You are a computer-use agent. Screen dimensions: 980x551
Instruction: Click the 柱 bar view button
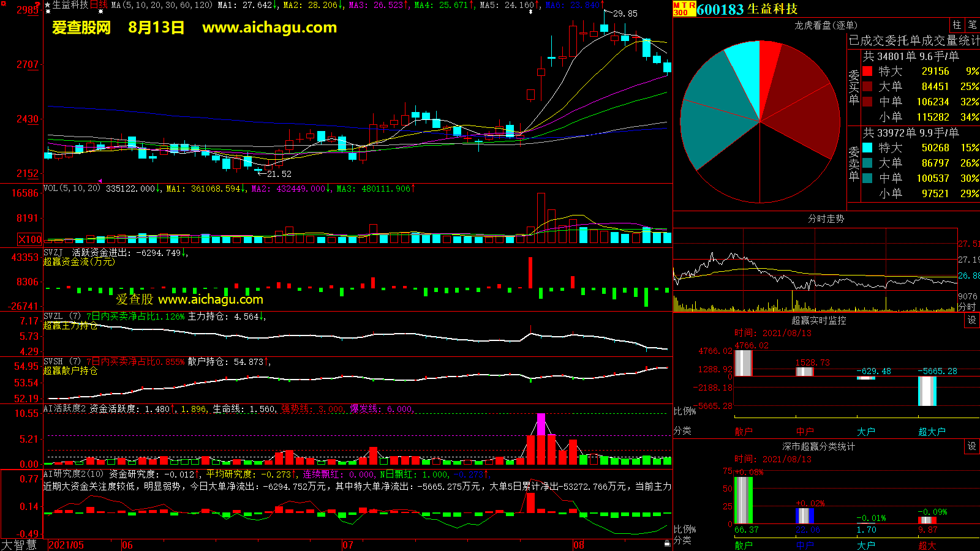pos(957,25)
